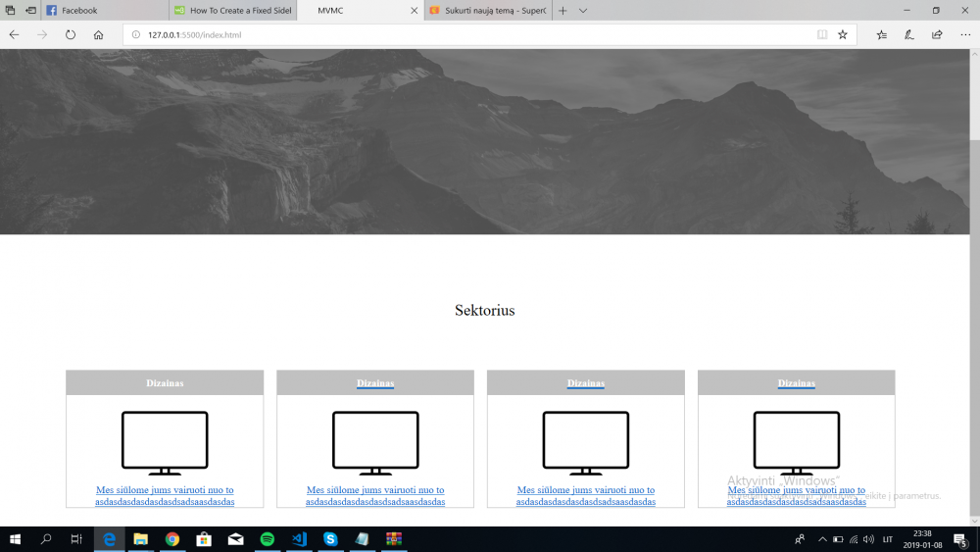980x552 pixels.
Task: Open the Add notes pen tool
Action: click(x=908, y=35)
